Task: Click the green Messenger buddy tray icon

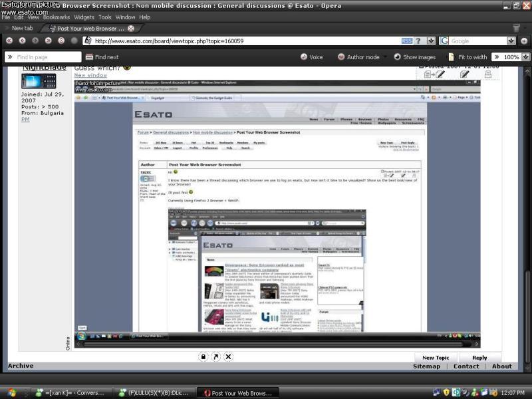Action: [474, 392]
